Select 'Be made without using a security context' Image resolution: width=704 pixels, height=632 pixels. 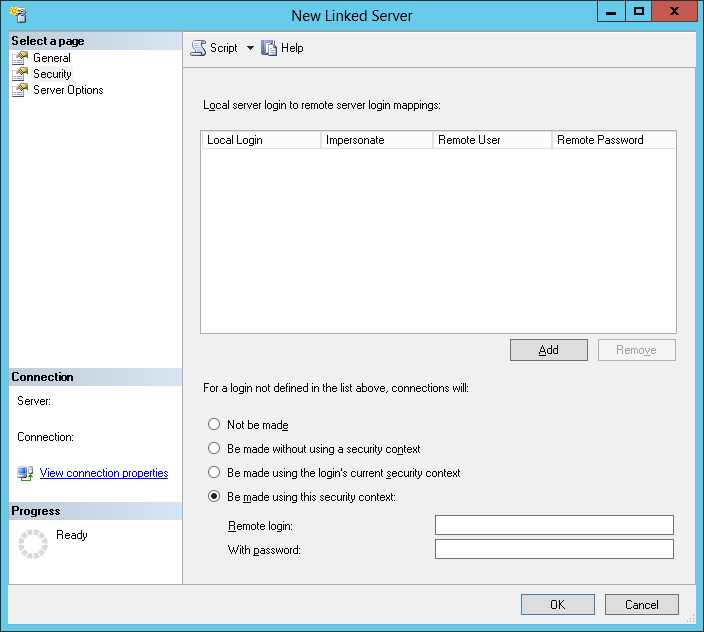[x=214, y=448]
